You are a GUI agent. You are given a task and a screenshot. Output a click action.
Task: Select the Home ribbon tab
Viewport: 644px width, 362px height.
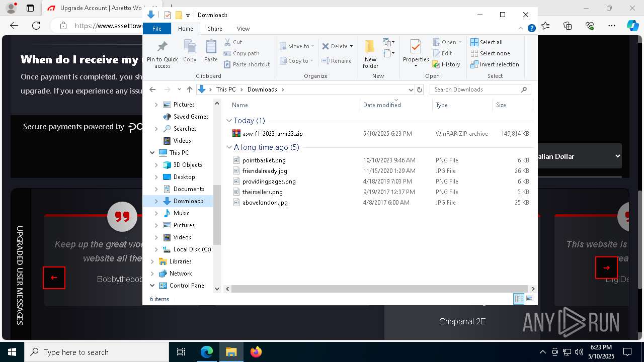tap(186, 29)
